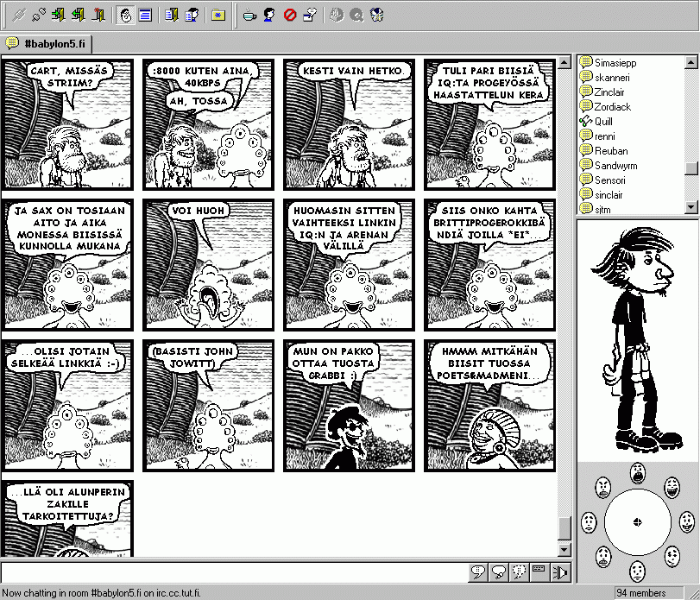The width and height of the screenshot is (700, 600).
Task: Click the 'KESTI VAIN HETKO' comic panel
Action: (x=349, y=124)
